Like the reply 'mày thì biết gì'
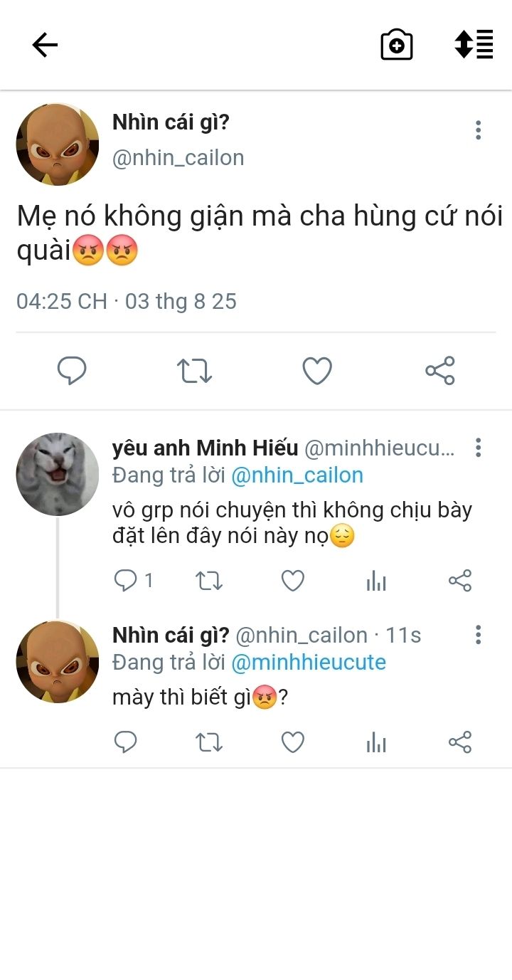Image resolution: width=512 pixels, height=980 pixels. pyautogui.click(x=293, y=743)
